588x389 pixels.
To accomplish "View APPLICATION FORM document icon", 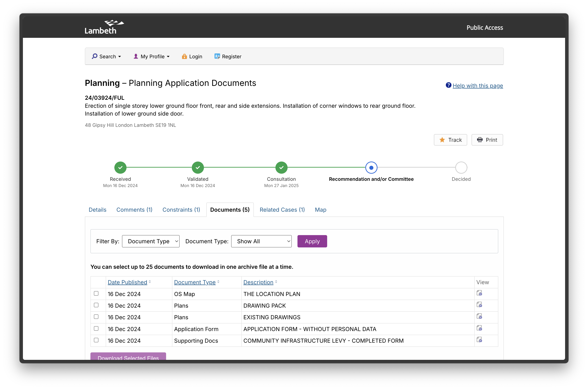I will [x=479, y=328].
